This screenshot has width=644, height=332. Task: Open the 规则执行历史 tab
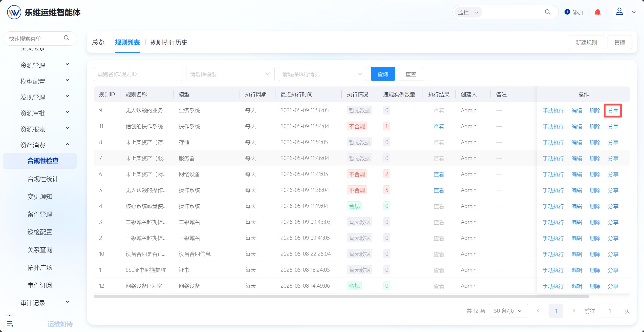169,42
